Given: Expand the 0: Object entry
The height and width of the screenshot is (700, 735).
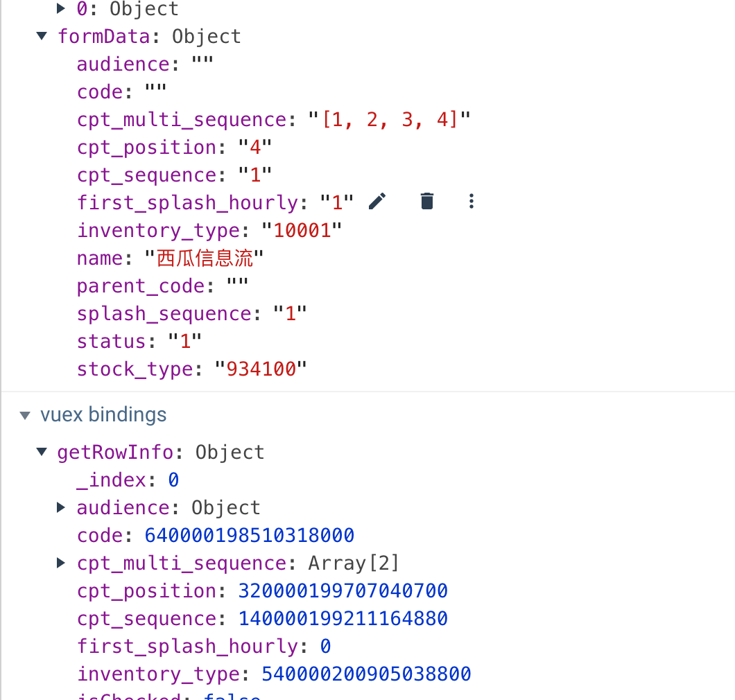Looking at the screenshot, I should (x=61, y=9).
